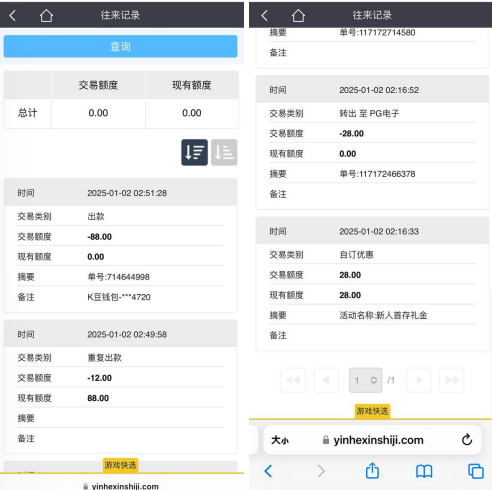Viewport: 492px width, 490px height.
Task: Open the page number dropdown selector
Action: pyautogui.click(x=365, y=380)
